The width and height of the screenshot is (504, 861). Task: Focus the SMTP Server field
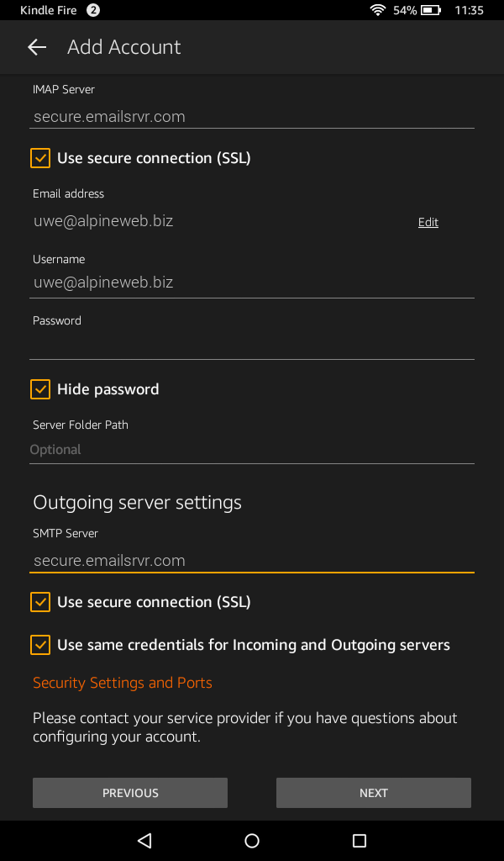[x=252, y=561]
